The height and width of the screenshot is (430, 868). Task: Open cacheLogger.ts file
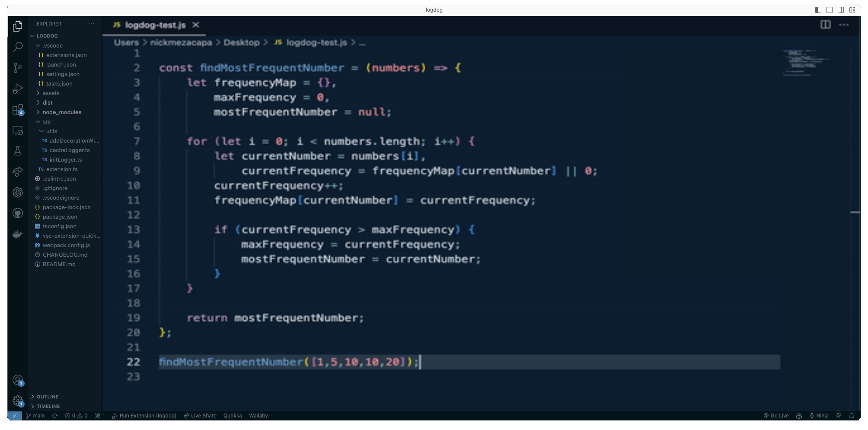tap(70, 150)
